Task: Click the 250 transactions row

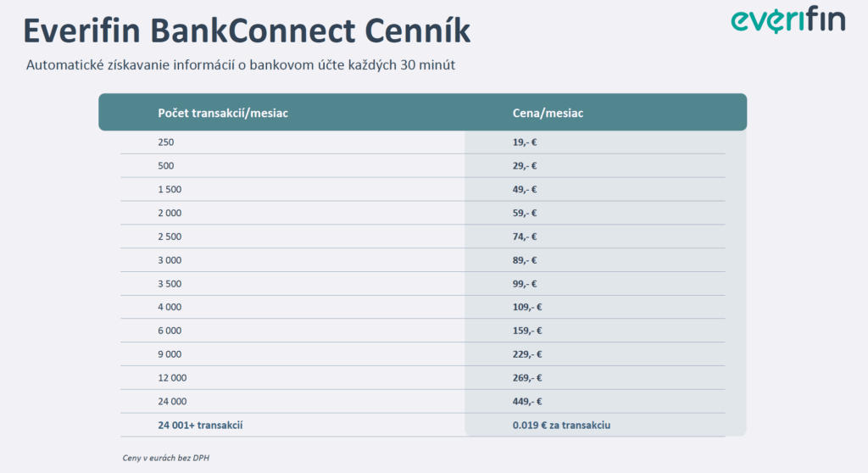Action: tap(422, 142)
